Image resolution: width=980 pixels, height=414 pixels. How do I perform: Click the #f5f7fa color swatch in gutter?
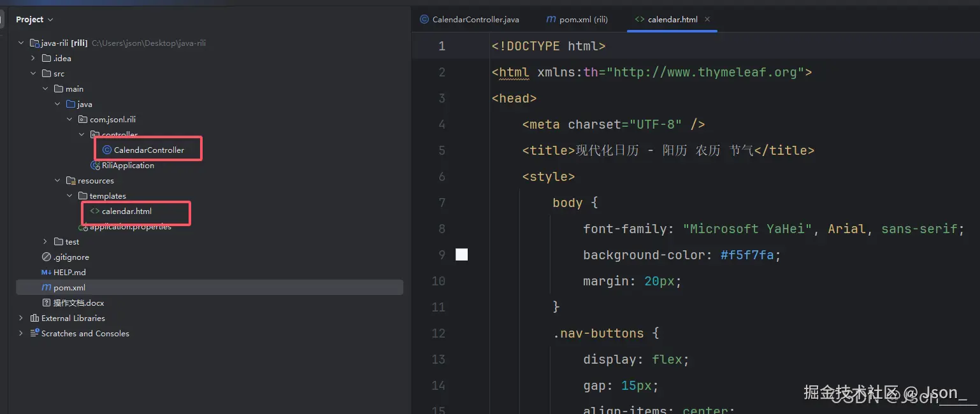tap(462, 255)
